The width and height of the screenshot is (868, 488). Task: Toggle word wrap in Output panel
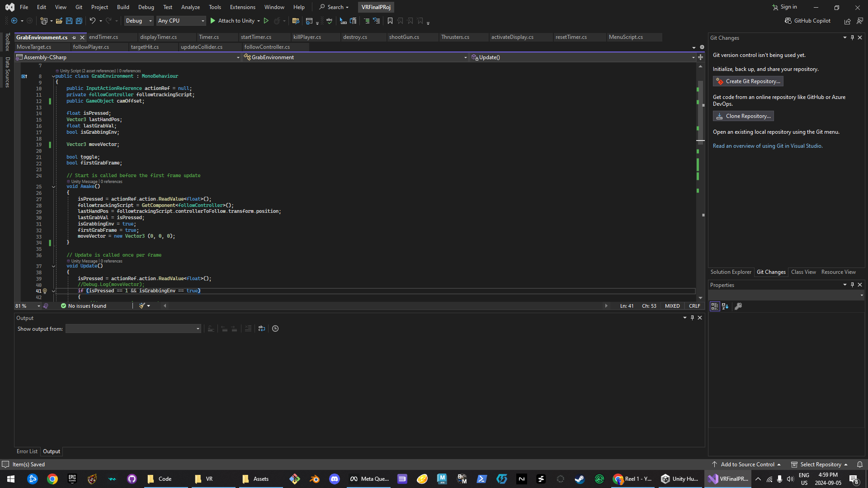[262, 328]
